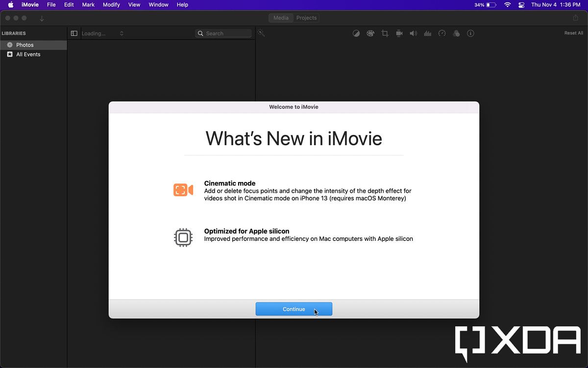Click the Photos library icon

tap(10, 45)
